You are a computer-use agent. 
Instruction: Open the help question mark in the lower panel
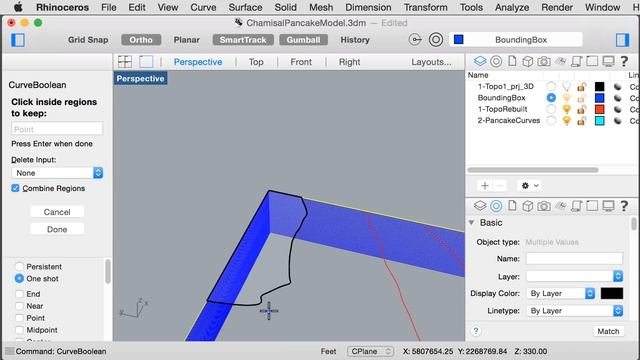[624, 206]
